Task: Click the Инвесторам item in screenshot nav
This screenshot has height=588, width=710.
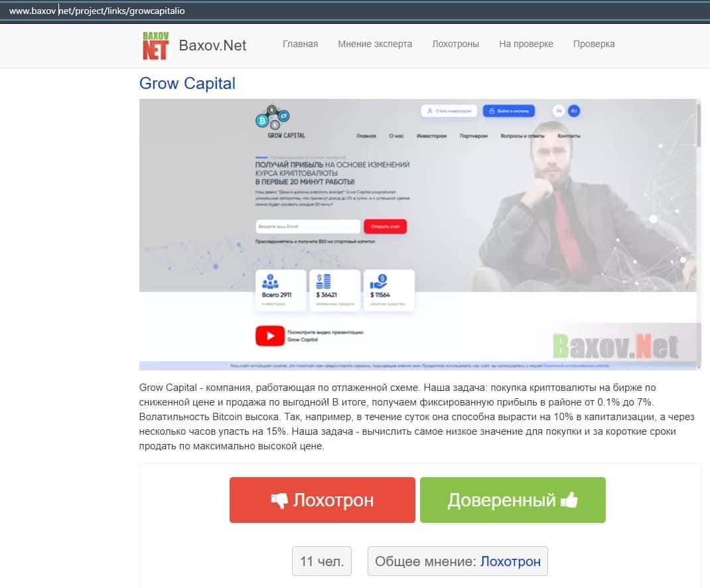Action: pyautogui.click(x=431, y=136)
